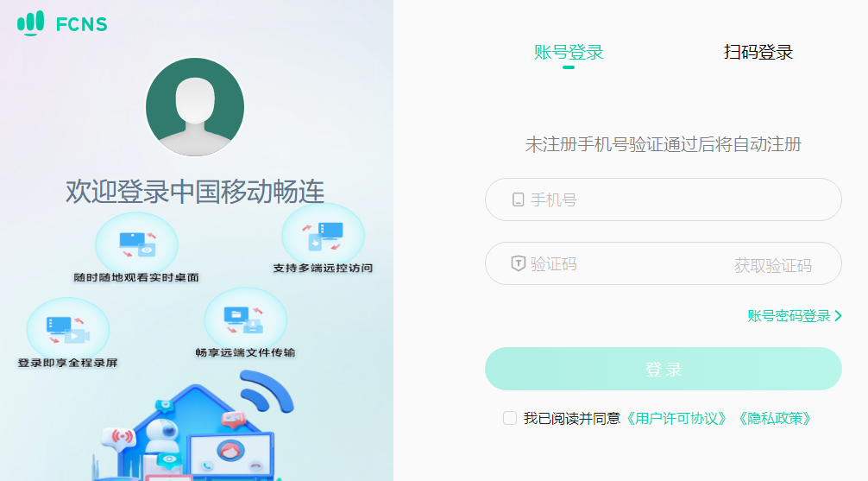Switch to the 扫码登录 tab
The height and width of the screenshot is (481, 868).
[758, 52]
